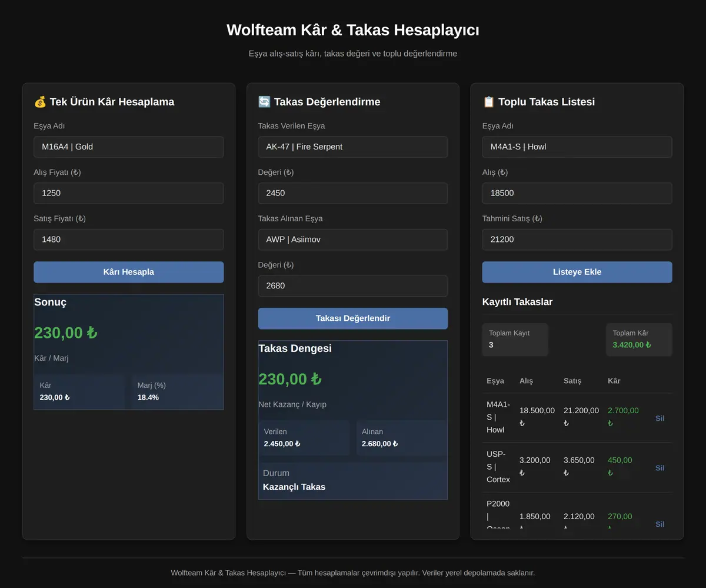Remove the USP-S | Cortex row with Sil
This screenshot has height=588, width=706.
point(660,468)
